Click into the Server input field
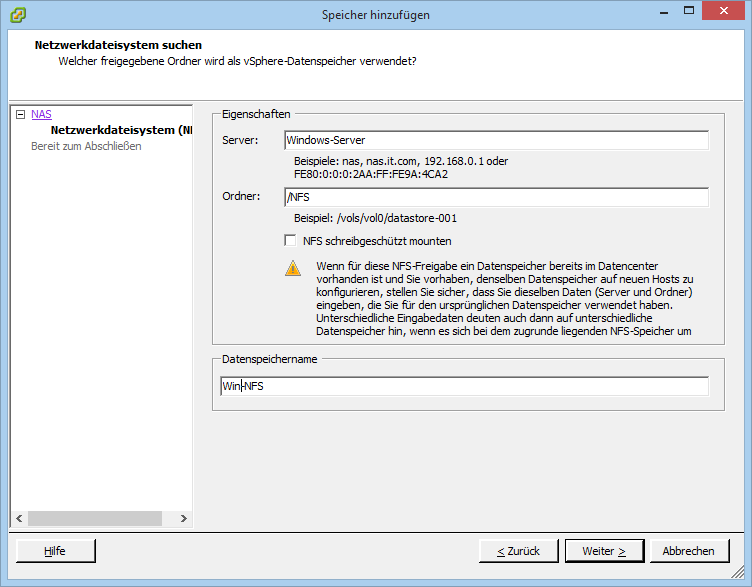The height and width of the screenshot is (587, 752). (495, 140)
